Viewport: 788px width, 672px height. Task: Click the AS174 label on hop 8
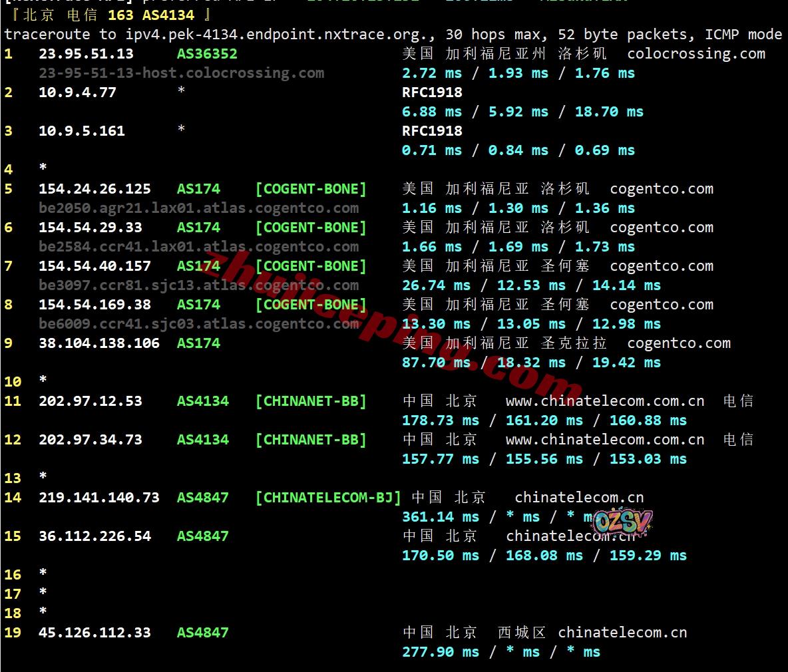pos(198,305)
